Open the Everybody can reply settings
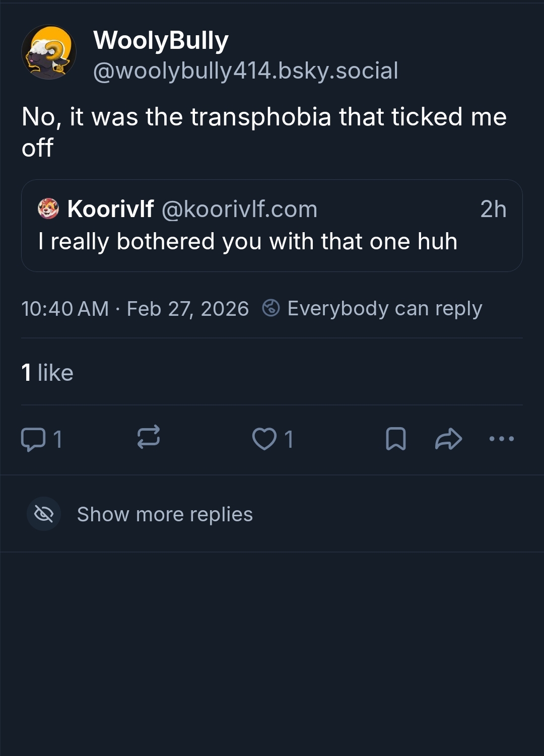The image size is (544, 756). (384, 308)
